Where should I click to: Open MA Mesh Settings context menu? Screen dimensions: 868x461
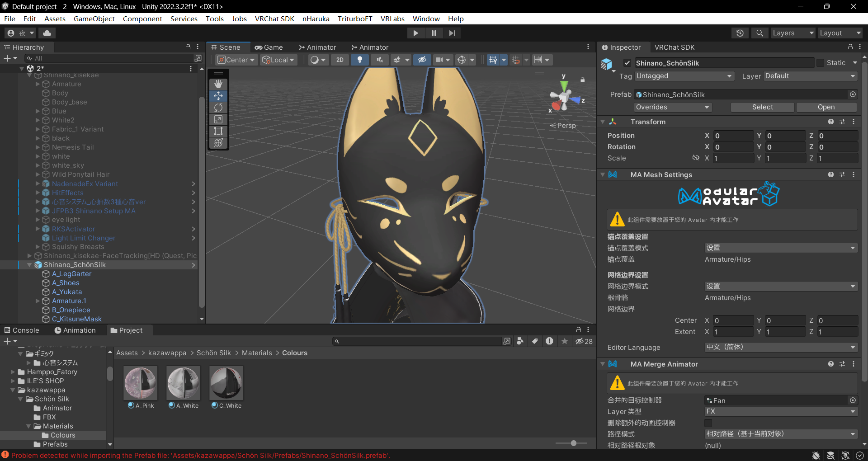854,175
